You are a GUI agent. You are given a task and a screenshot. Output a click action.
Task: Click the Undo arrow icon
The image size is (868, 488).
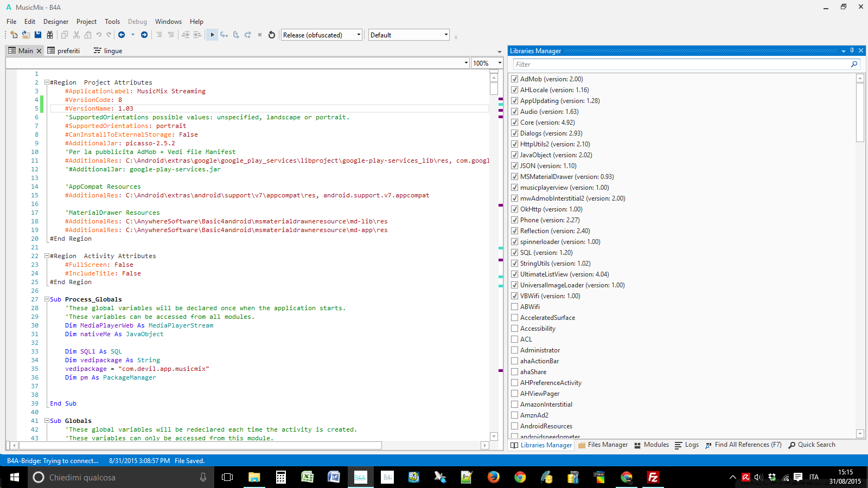[x=99, y=35]
